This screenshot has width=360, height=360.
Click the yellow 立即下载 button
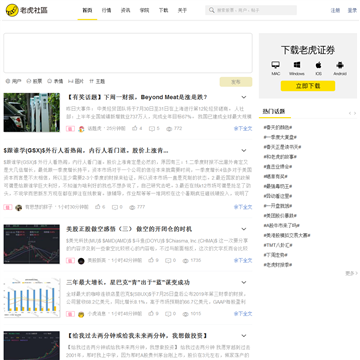(308, 86)
